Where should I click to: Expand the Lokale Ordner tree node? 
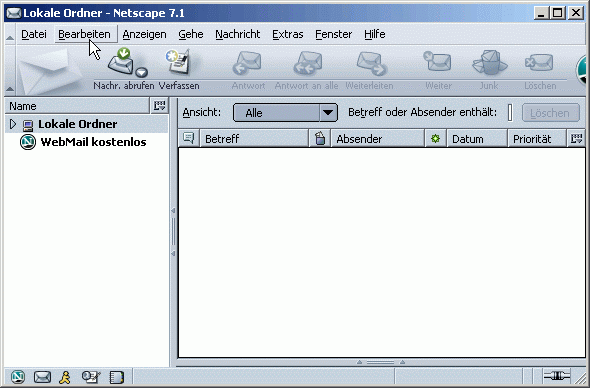pos(13,124)
